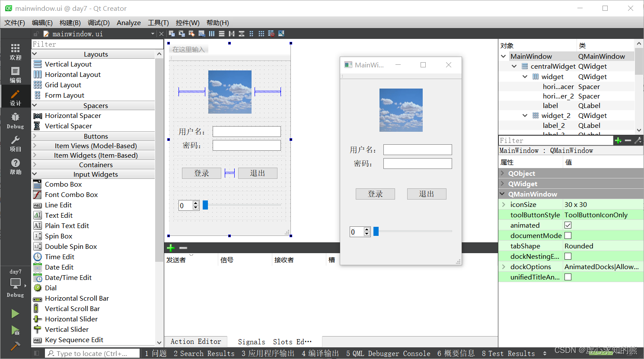Click the slider in preview MainWindow

click(x=413, y=232)
